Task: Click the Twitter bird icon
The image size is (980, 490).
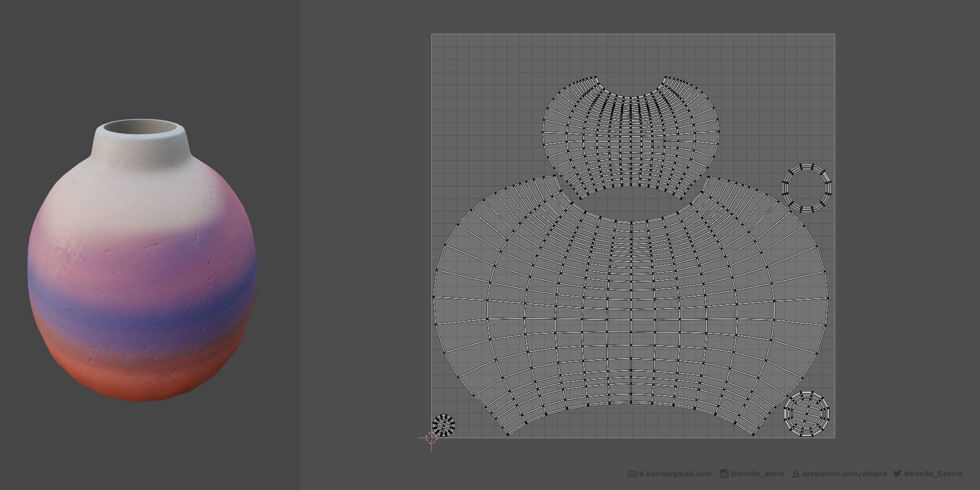Action: [897, 473]
